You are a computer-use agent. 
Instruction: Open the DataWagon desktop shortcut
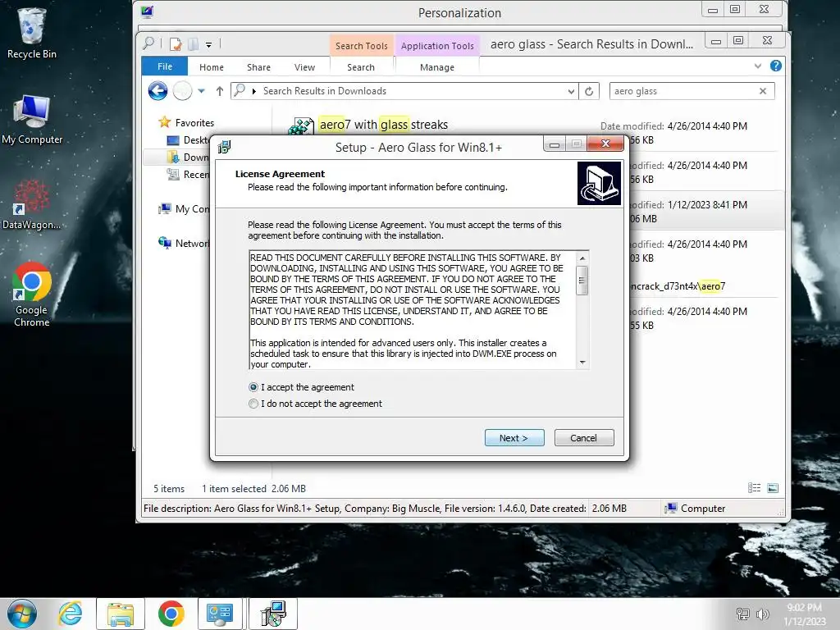[31, 204]
